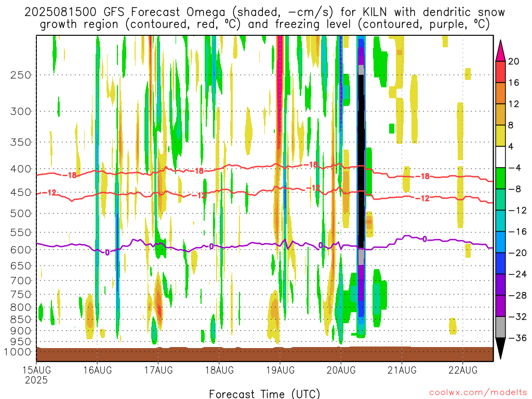Select the 550 pressure level label
The width and height of the screenshot is (532, 399).
(x=21, y=232)
